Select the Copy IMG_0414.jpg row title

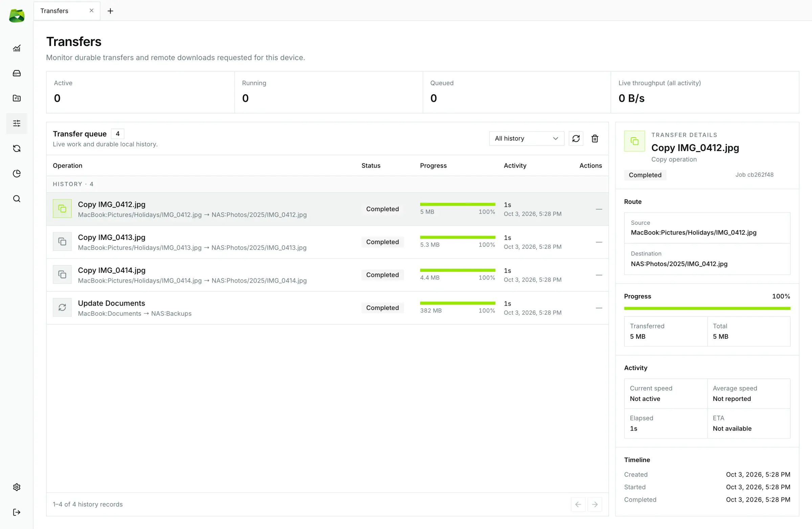[x=112, y=270]
